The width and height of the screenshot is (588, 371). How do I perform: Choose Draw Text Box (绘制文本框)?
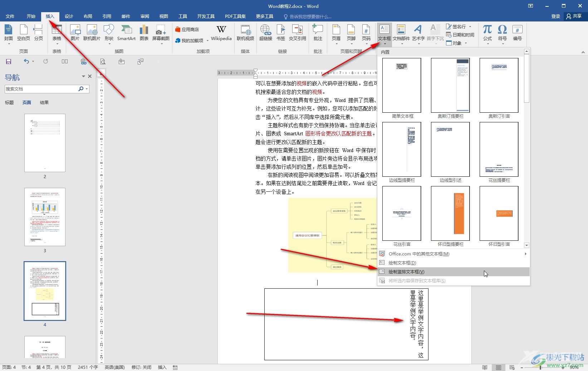tap(454, 263)
